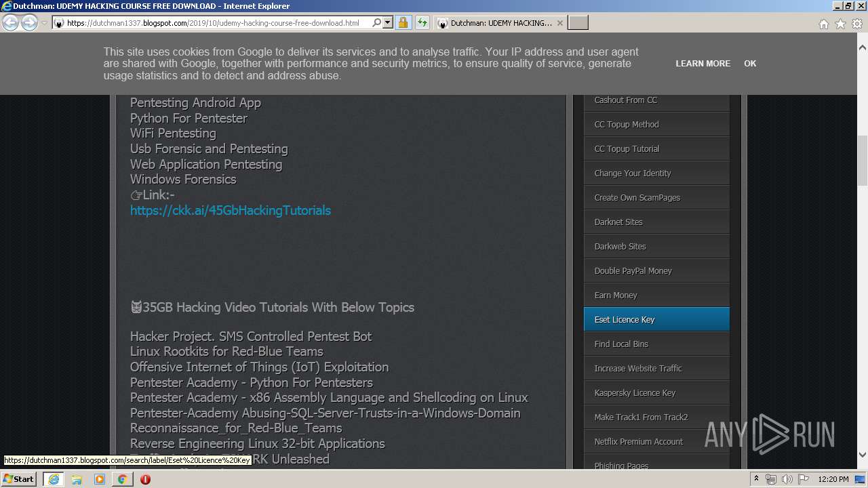Click the page scrollbar up arrow
This screenshot has width=868, height=488.
click(863, 48)
